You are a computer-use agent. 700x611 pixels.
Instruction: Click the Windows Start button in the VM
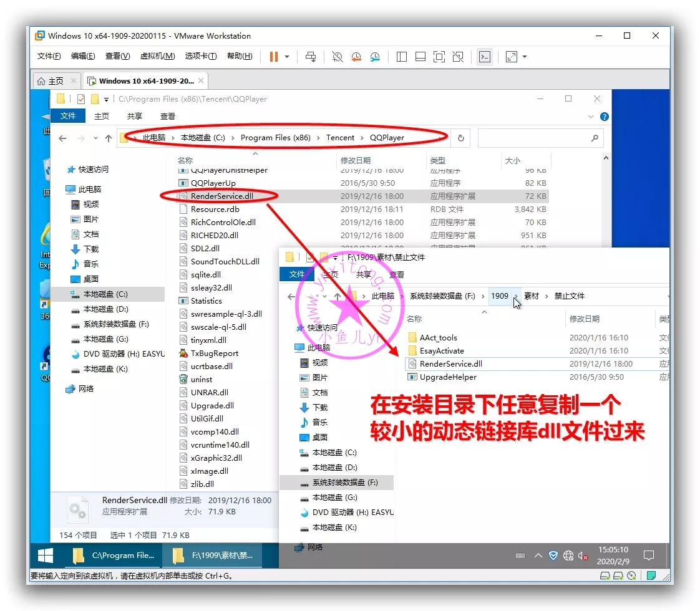46,555
